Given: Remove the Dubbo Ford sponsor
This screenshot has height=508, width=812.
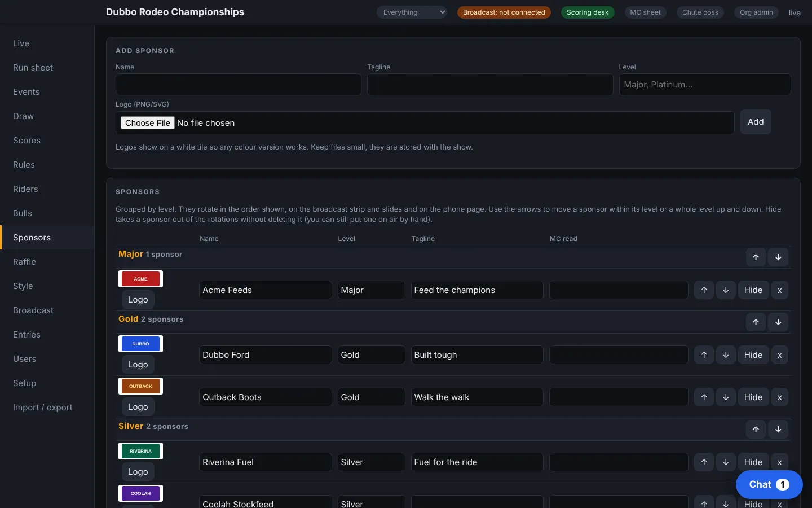Looking at the screenshot, I should pyautogui.click(x=780, y=355).
